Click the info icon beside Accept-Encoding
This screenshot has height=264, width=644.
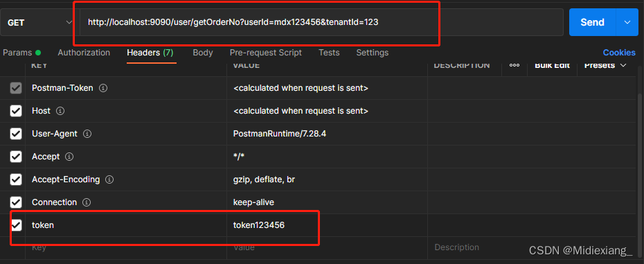[109, 179]
